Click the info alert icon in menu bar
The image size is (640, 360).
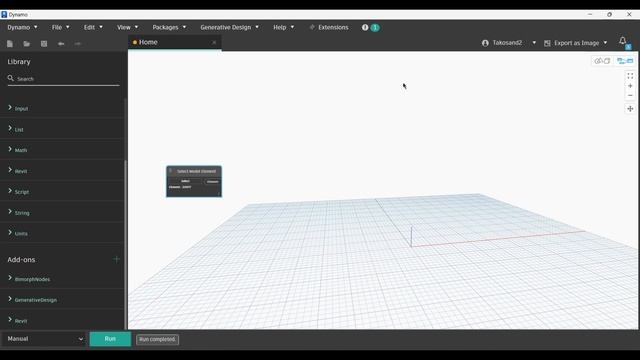tap(365, 27)
